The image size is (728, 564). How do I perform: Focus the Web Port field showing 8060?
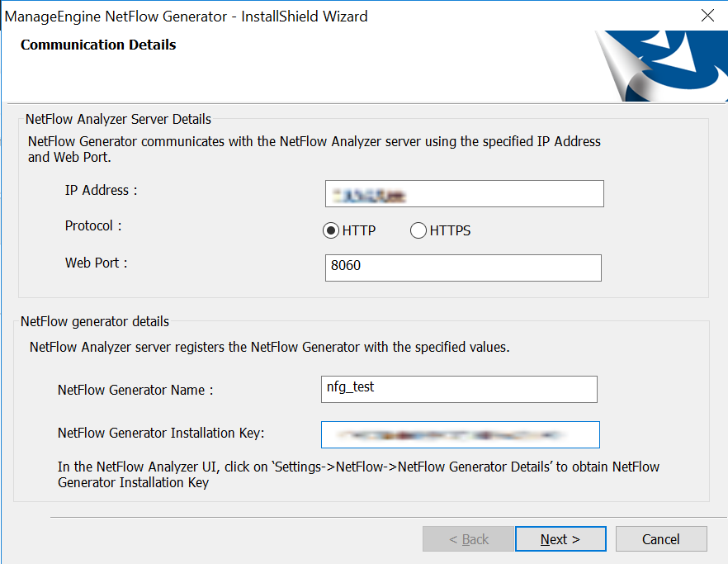tap(463, 268)
